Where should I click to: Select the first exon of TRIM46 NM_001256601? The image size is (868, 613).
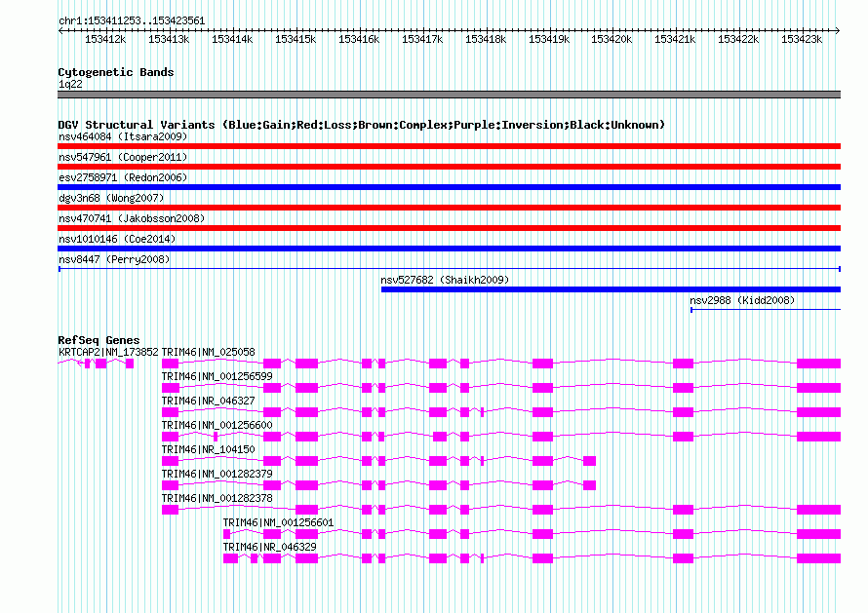pyautogui.click(x=226, y=534)
